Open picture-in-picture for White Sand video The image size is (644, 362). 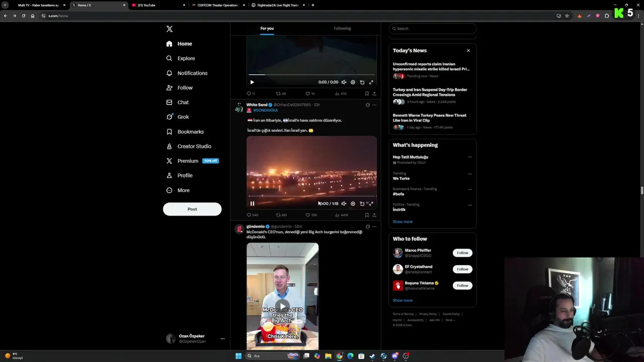click(362, 204)
